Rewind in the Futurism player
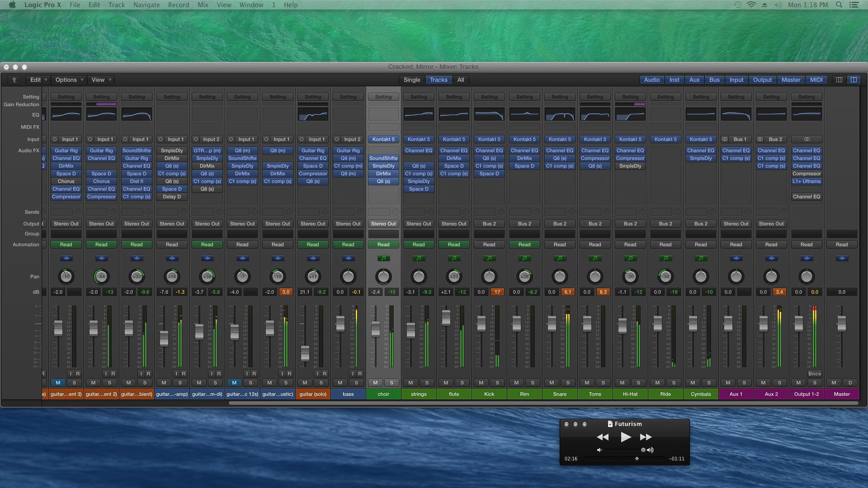 pos(603,437)
